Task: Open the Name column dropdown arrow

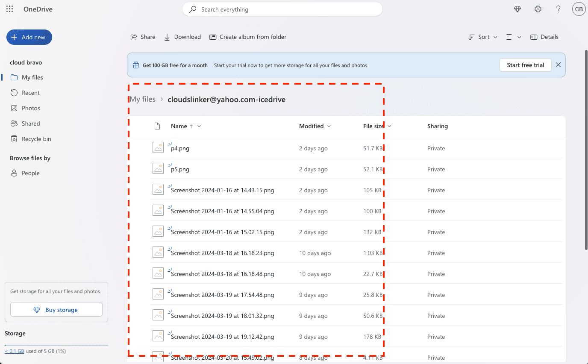Action: pos(199,126)
